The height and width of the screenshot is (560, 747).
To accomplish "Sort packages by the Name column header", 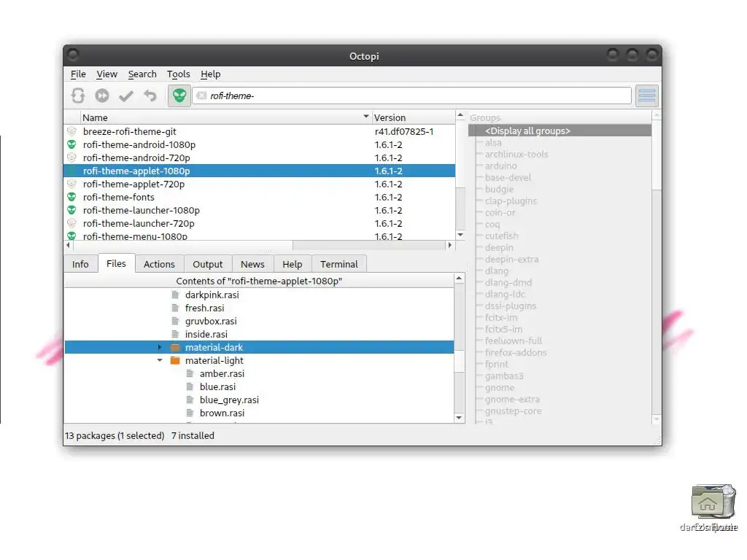I will click(225, 117).
